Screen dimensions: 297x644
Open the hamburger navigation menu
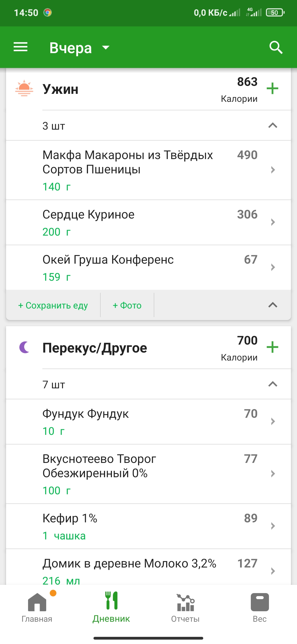pyautogui.click(x=21, y=47)
